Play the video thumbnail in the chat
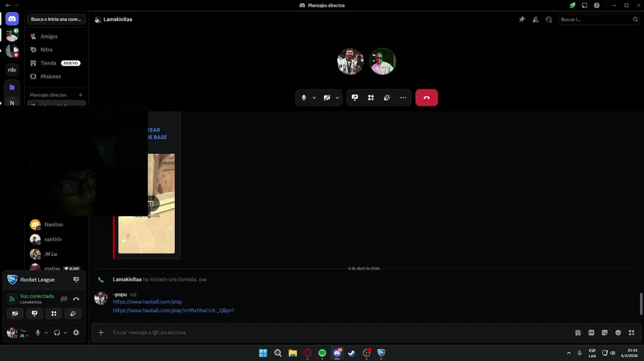 (x=151, y=204)
